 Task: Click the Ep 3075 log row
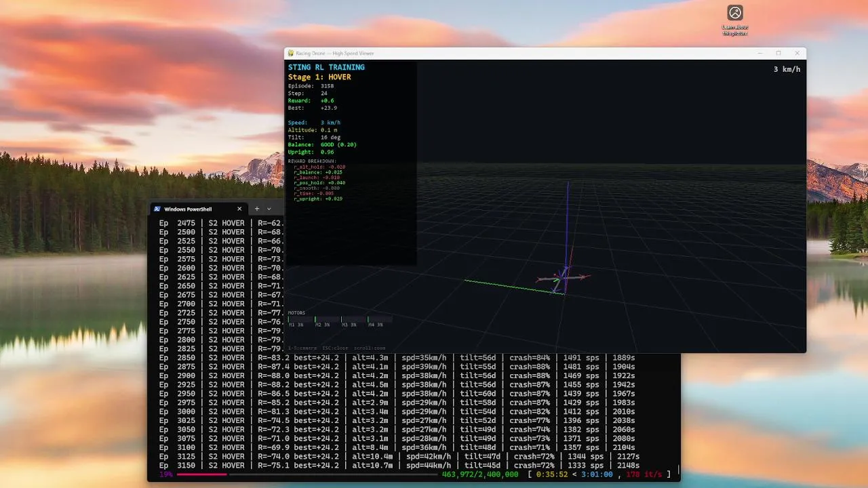(x=397, y=439)
